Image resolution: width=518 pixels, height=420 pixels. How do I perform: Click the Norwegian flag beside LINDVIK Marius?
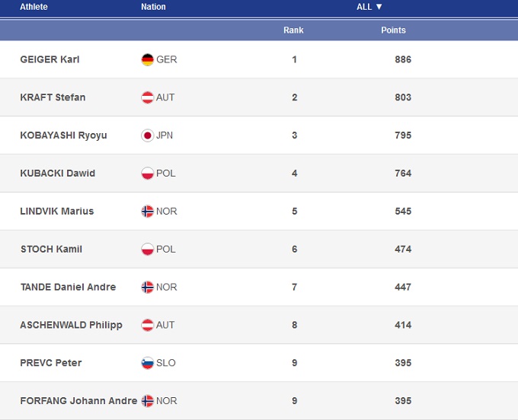[148, 212]
